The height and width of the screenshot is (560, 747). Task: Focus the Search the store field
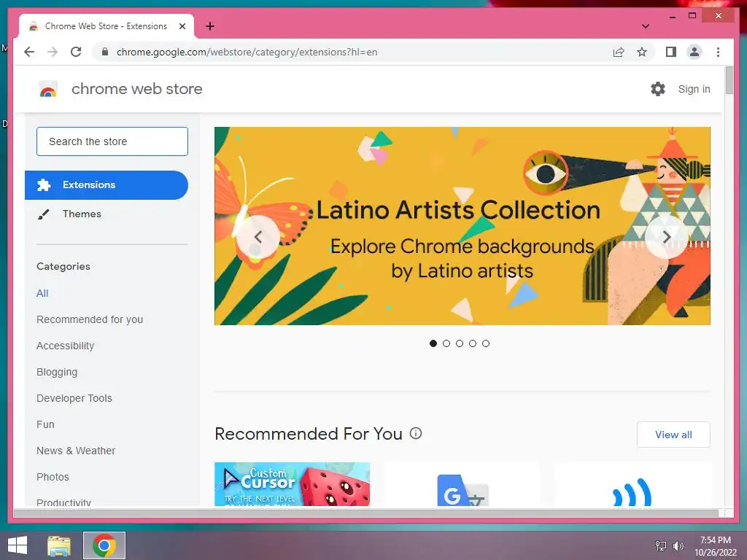[112, 141]
